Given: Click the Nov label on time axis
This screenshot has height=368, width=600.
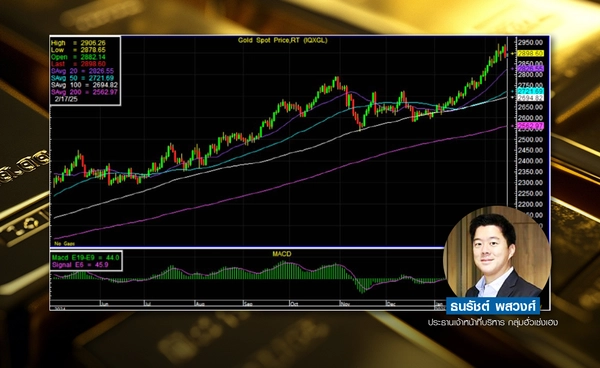Looking at the screenshot, I should click(x=345, y=304).
